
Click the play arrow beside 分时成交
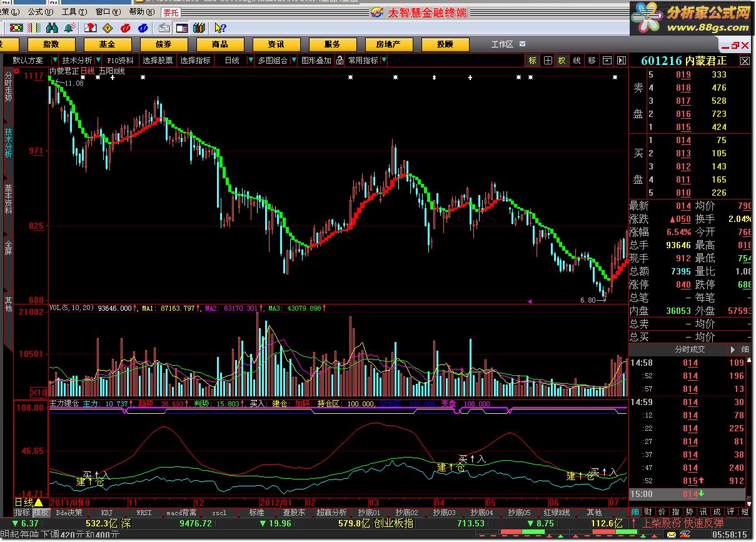click(x=733, y=349)
